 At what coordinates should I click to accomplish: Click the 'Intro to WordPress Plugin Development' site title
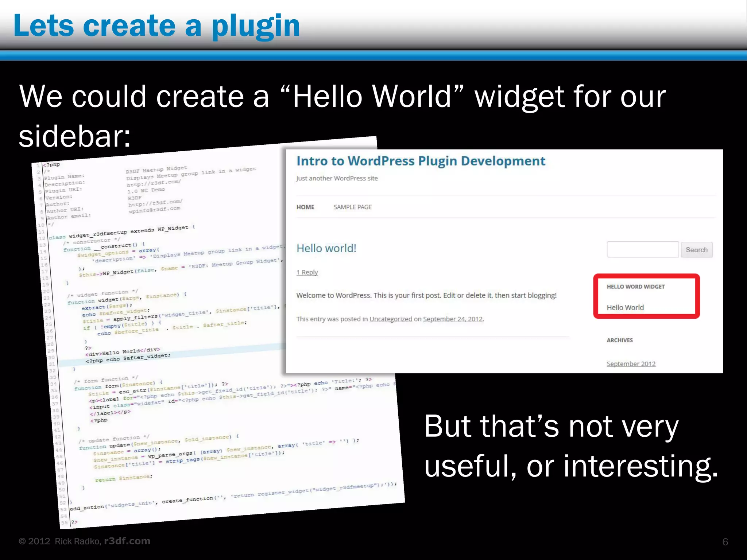coord(421,161)
